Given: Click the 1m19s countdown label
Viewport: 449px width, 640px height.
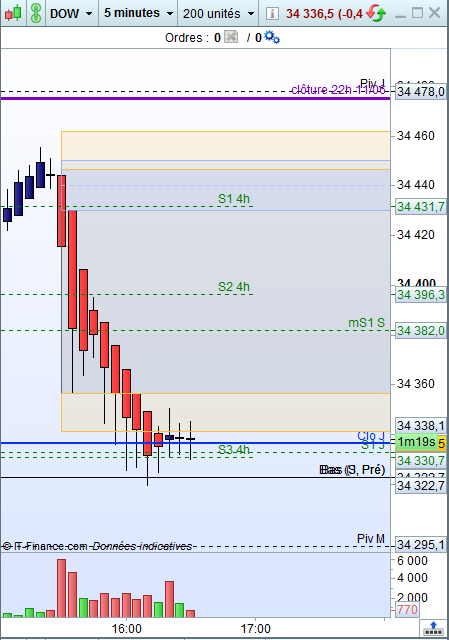Looking at the screenshot, I should [416, 442].
